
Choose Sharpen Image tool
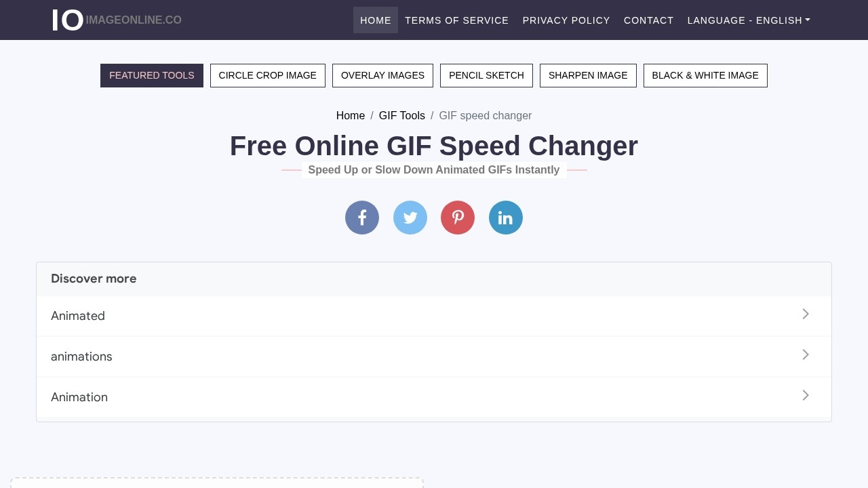point(588,75)
